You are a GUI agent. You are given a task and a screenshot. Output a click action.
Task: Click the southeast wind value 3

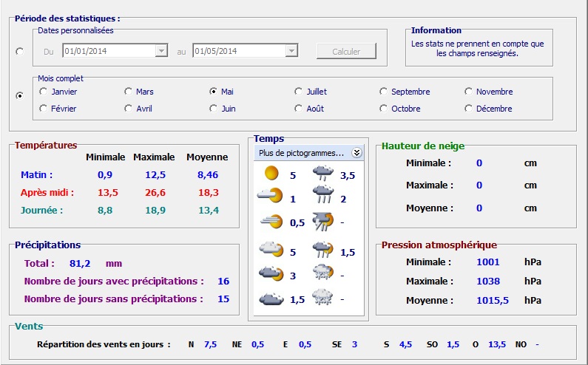pyautogui.click(x=354, y=344)
